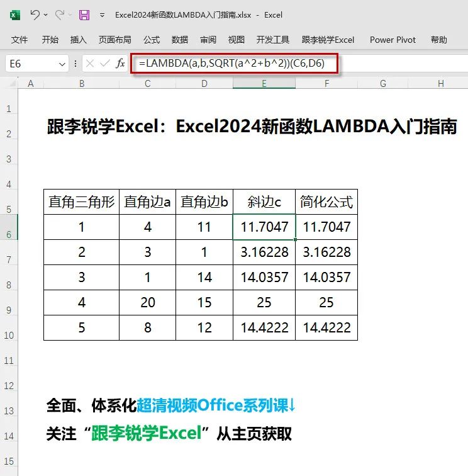Open the Redo history dropdown arrow

70,14
